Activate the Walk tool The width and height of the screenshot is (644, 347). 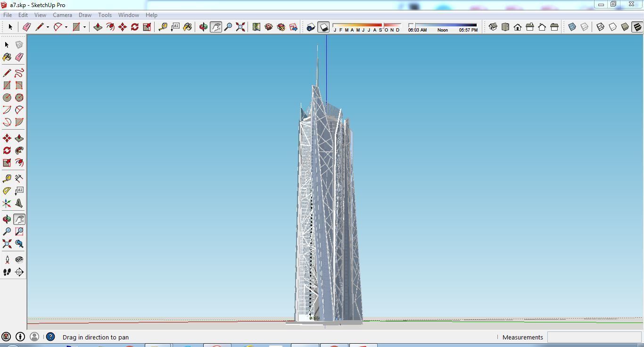pyautogui.click(x=7, y=272)
